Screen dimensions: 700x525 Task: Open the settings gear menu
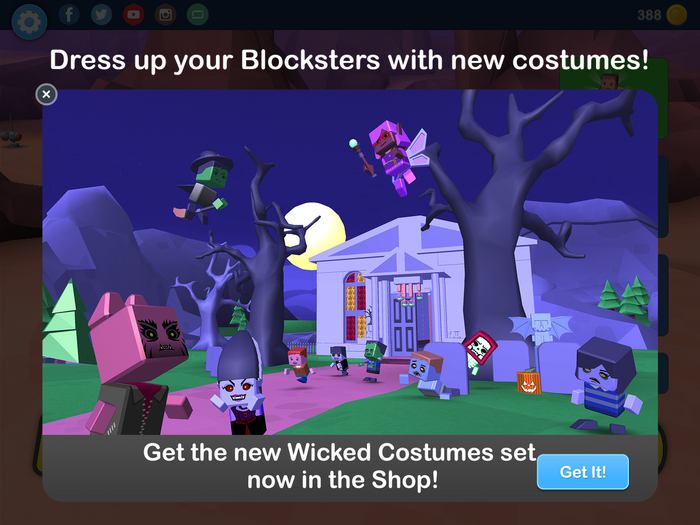29,21
